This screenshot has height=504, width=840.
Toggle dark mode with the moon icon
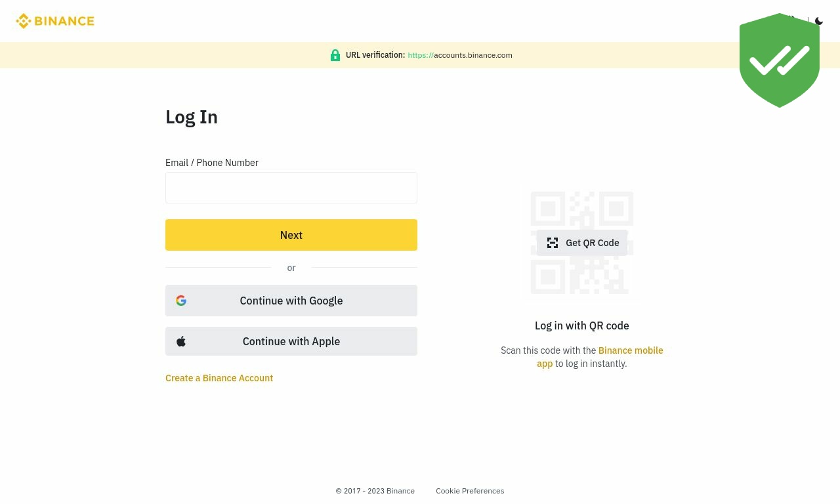point(819,21)
